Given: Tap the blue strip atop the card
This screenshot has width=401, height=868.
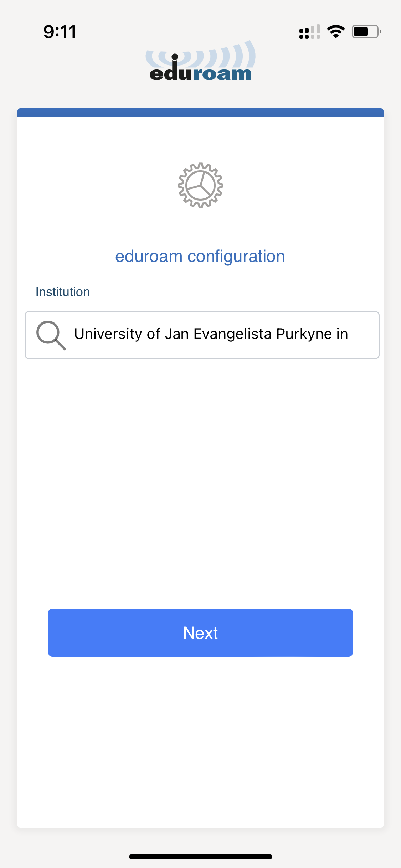Looking at the screenshot, I should point(200,112).
